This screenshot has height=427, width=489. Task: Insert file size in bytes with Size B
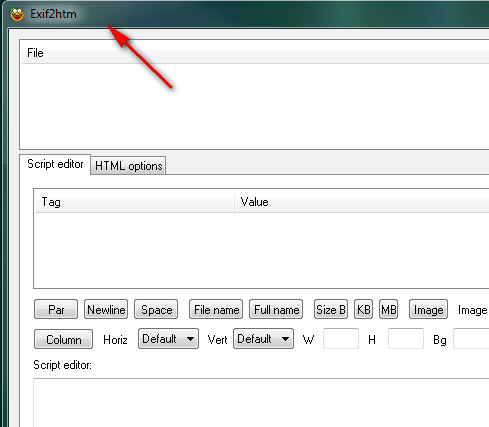pos(331,309)
